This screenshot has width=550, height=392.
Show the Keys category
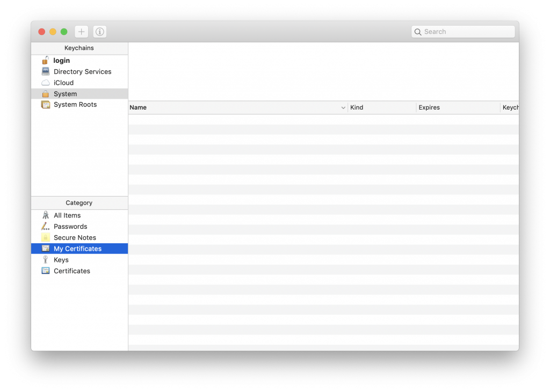[x=79, y=260]
